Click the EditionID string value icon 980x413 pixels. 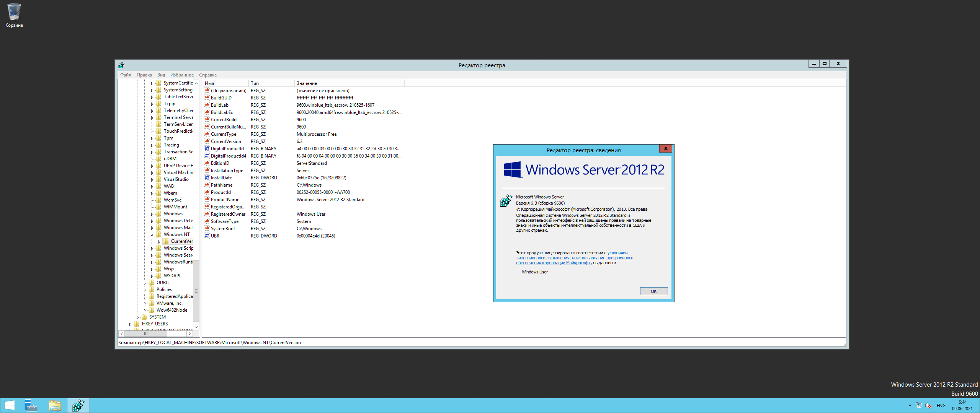coord(207,163)
